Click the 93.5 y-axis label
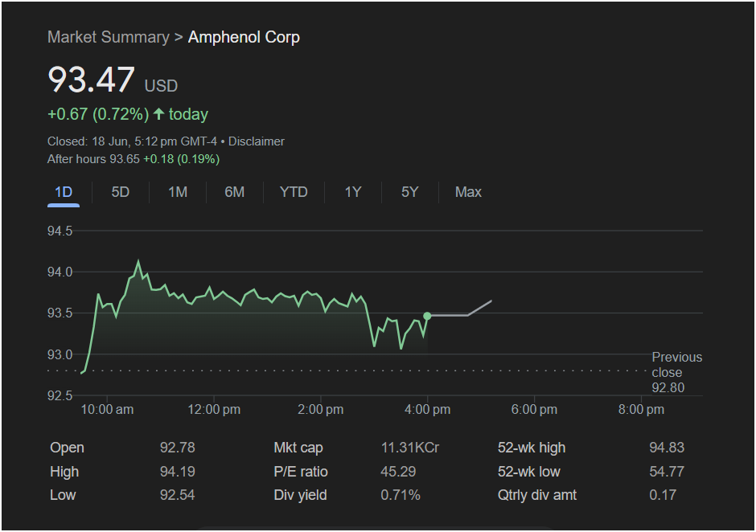 tap(60, 313)
